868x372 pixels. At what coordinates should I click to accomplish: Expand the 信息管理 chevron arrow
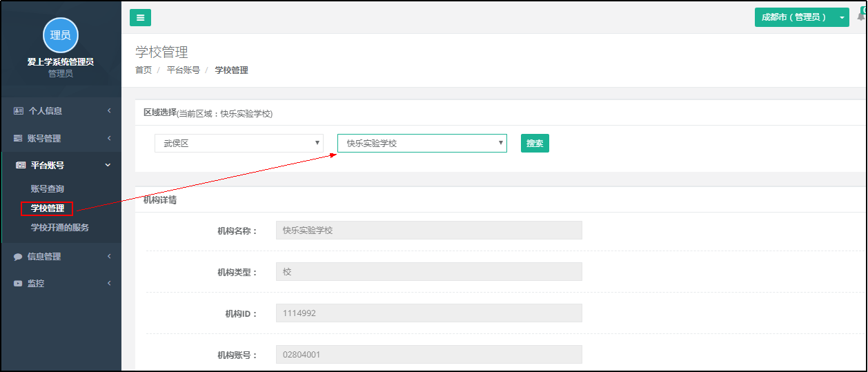click(109, 257)
